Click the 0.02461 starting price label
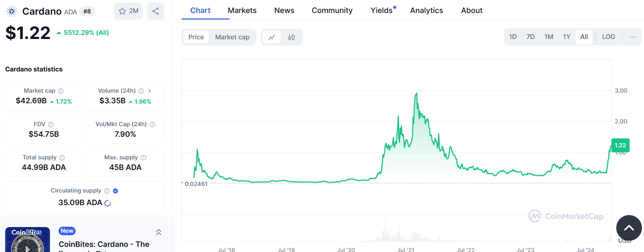This screenshot has height=252, width=644. (x=196, y=184)
